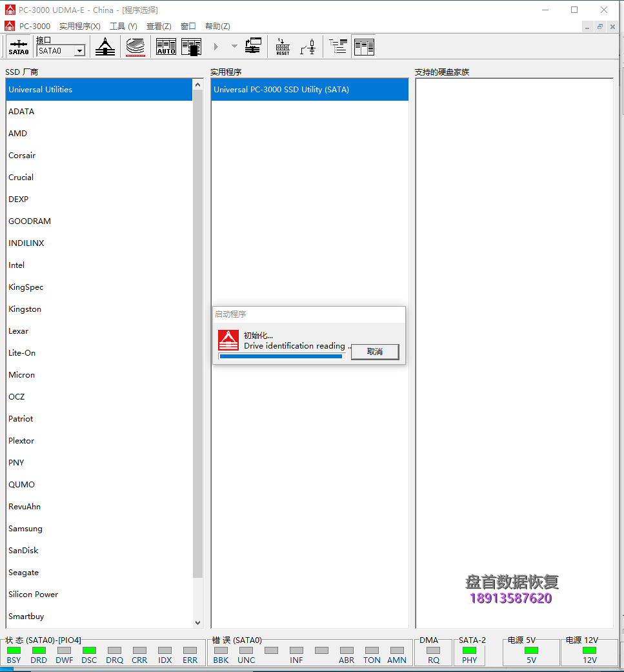Image resolution: width=624 pixels, height=672 pixels.
Task: Select GOODRAM in vendor list
Action: tap(99, 221)
